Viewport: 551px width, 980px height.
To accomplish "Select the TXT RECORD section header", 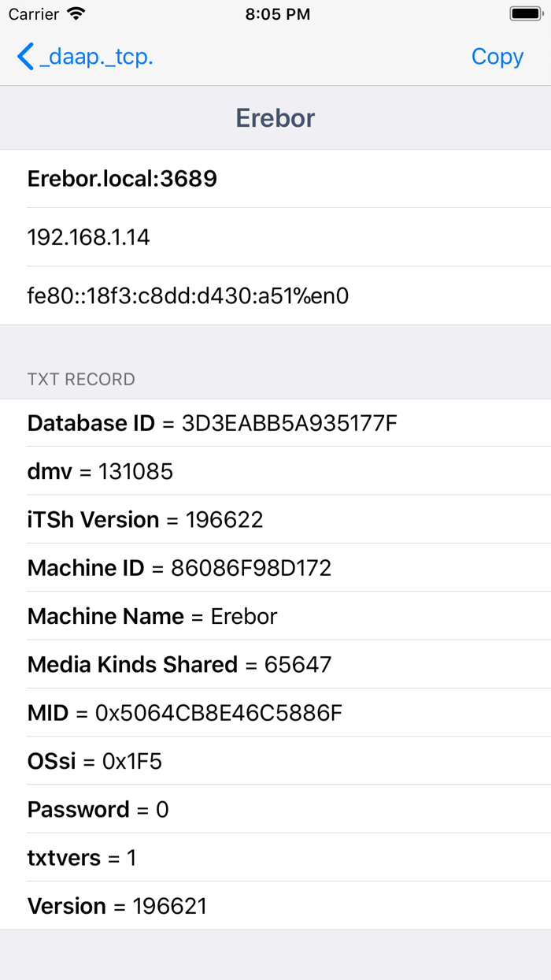I will coord(81,379).
